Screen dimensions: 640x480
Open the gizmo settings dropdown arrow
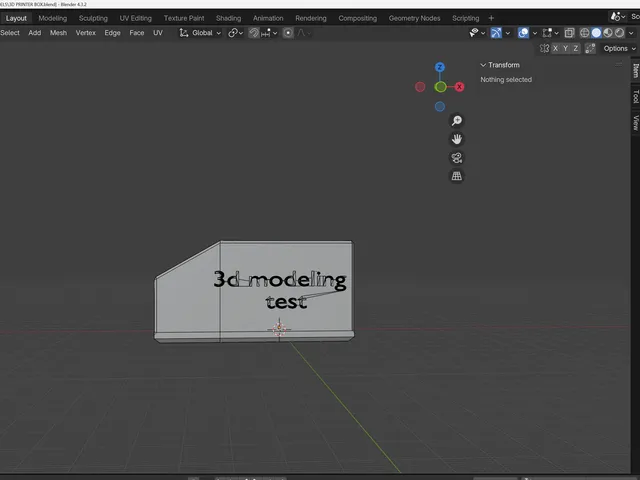(508, 33)
